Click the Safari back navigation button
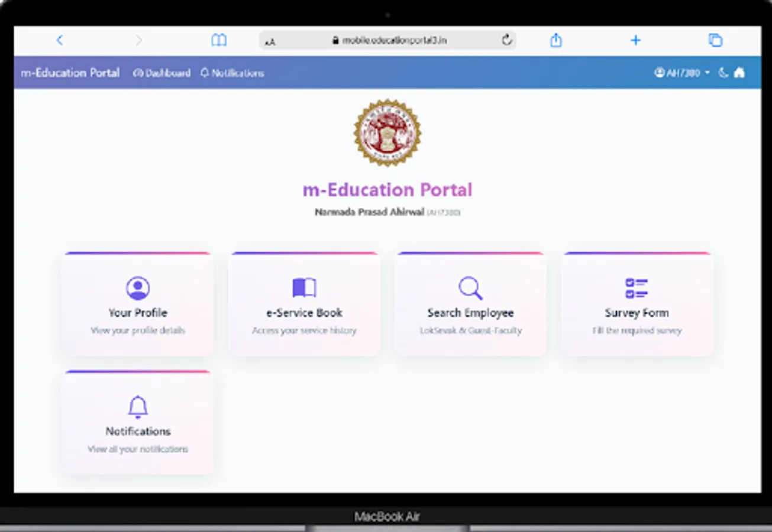Viewport: 772px width, 532px height. click(x=60, y=40)
